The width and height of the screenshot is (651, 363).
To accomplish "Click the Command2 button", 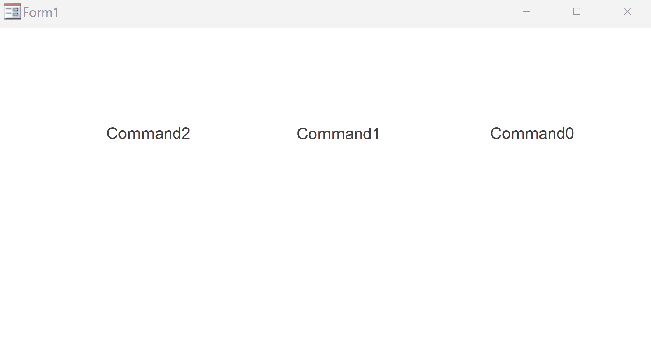I will tap(148, 133).
